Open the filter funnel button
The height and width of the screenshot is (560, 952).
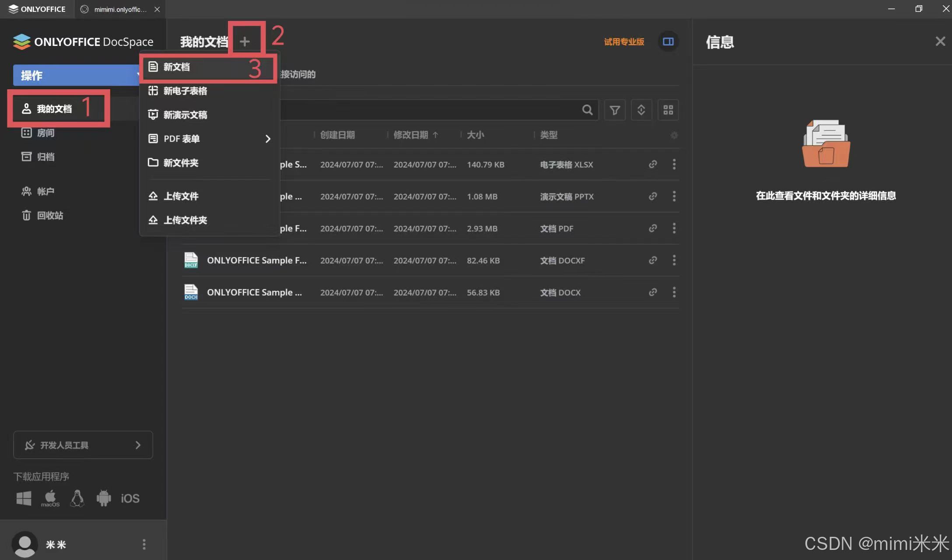tap(615, 110)
